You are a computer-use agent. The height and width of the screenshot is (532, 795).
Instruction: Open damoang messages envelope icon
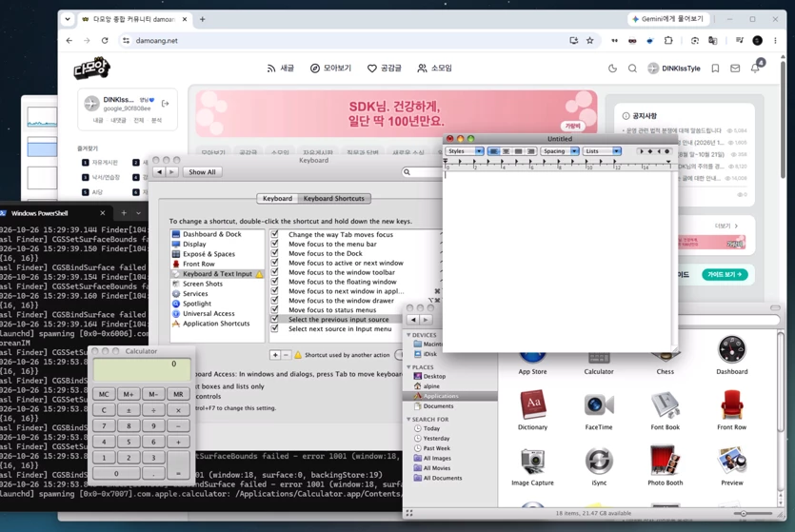click(x=735, y=68)
